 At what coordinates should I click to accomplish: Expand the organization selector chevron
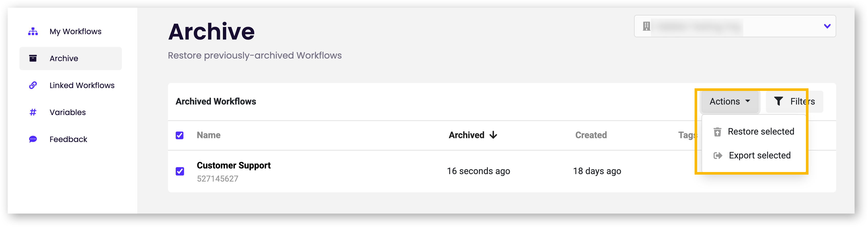827,26
